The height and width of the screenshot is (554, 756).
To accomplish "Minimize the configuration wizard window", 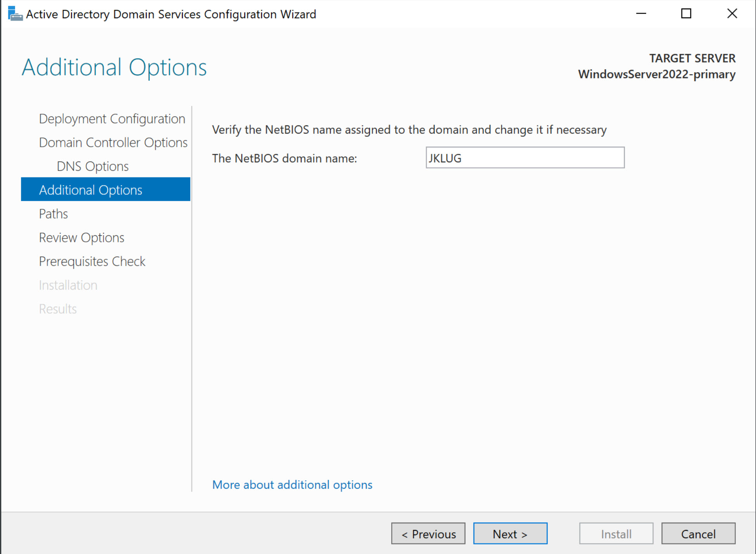I will tap(641, 14).
